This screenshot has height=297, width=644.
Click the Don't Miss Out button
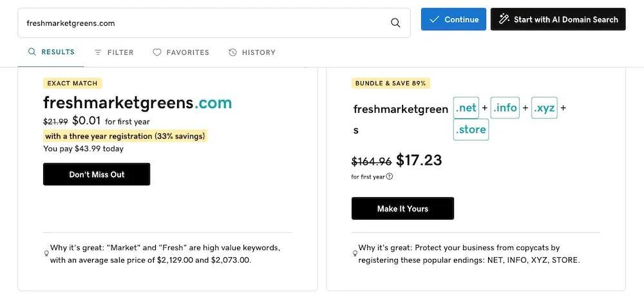(x=97, y=175)
